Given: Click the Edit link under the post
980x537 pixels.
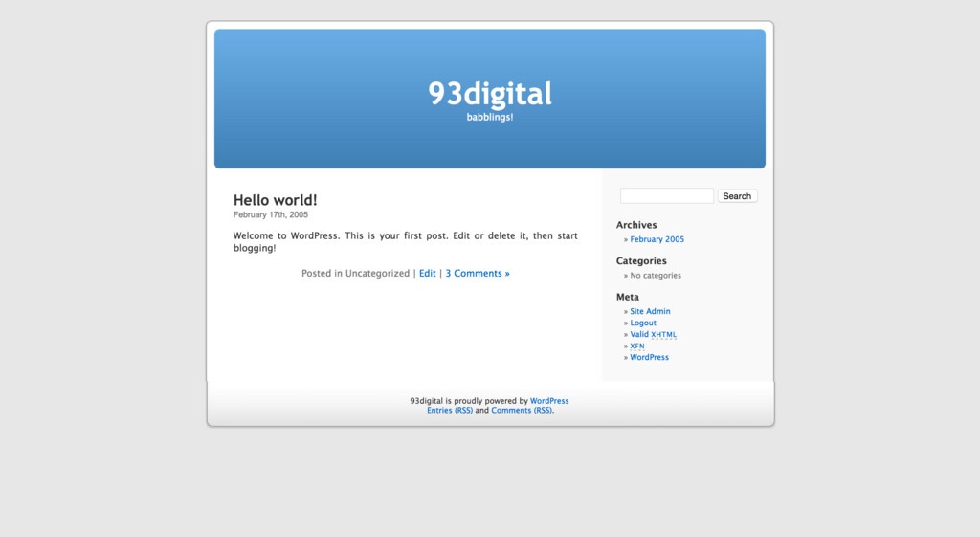Looking at the screenshot, I should pyautogui.click(x=427, y=274).
